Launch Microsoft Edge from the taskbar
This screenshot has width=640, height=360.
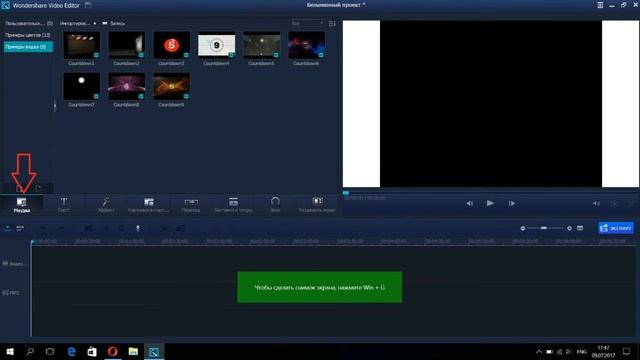pyautogui.click(x=71, y=351)
